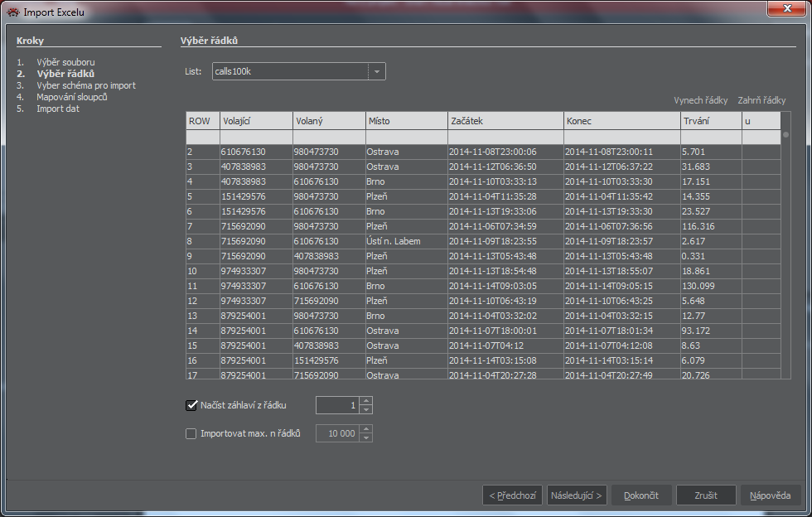The image size is (812, 517).
Task: Increase the header row number with up arrow
Action: pyautogui.click(x=366, y=401)
